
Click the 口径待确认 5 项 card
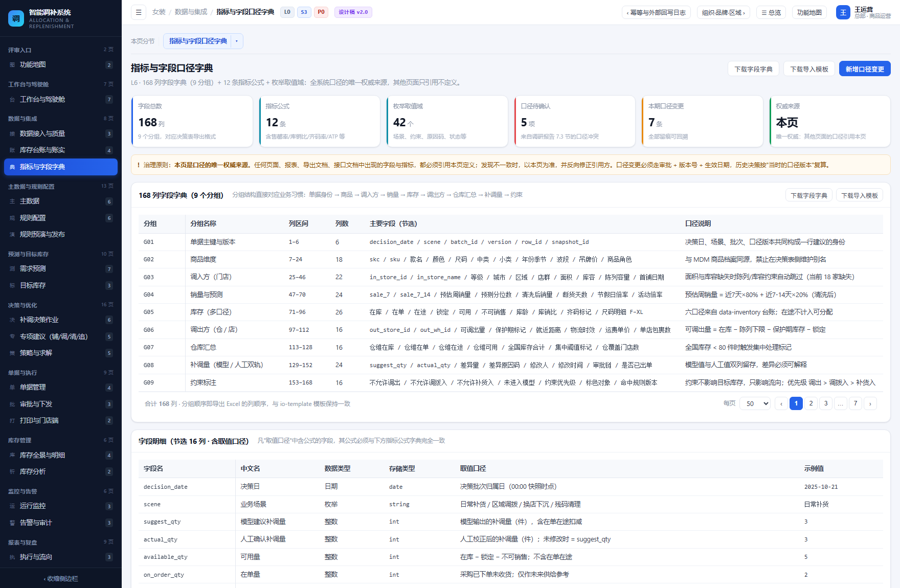[575, 121]
